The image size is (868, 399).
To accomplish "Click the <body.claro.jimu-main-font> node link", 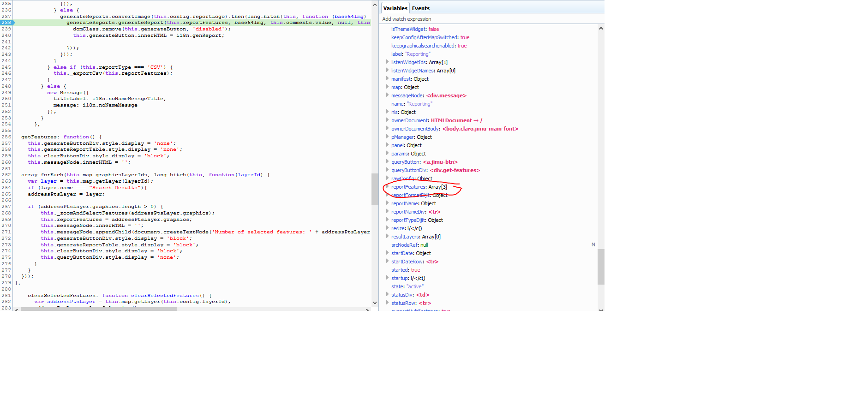I will (480, 129).
